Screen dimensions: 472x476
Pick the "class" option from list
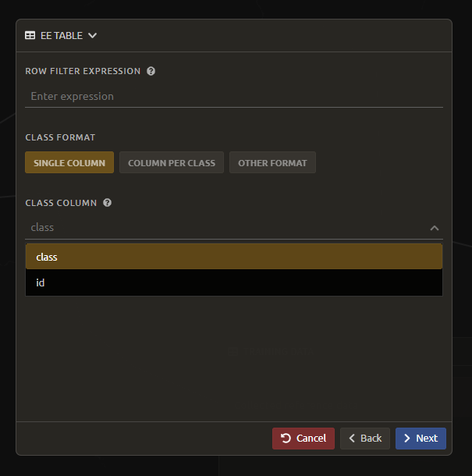[x=234, y=257]
